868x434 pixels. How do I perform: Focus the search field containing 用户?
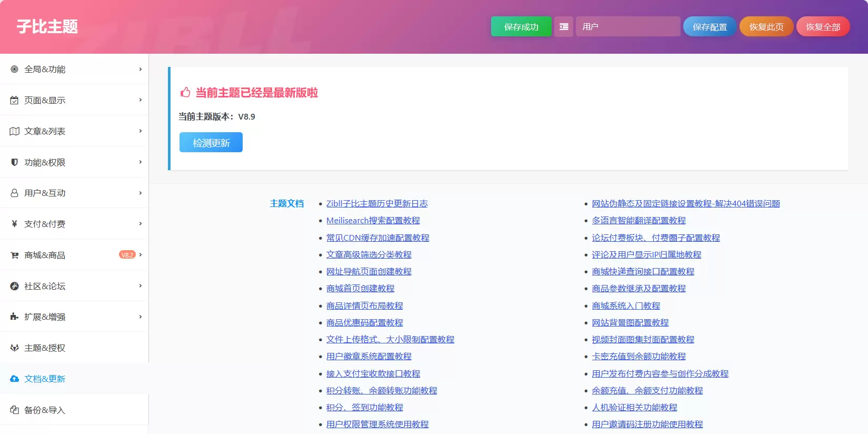coord(628,26)
